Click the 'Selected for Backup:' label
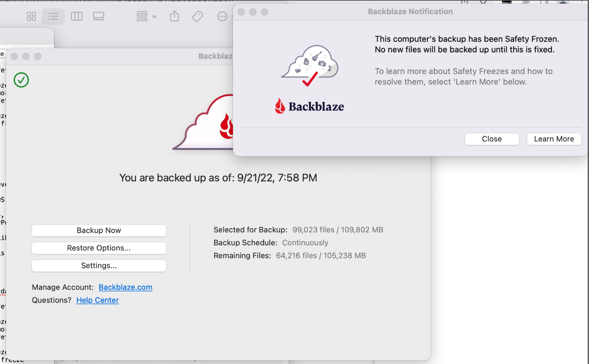The width and height of the screenshot is (589, 364). (x=250, y=230)
